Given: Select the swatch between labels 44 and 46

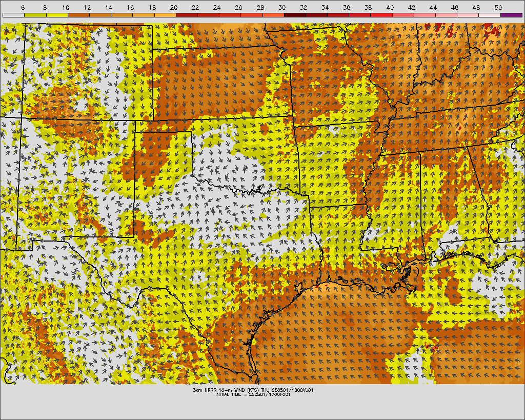Looking at the screenshot, I should point(447,15).
